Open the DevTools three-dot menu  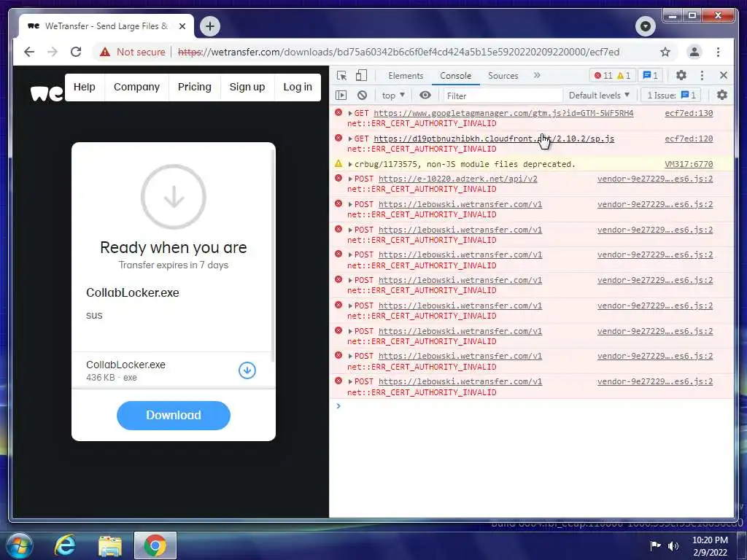pos(702,75)
